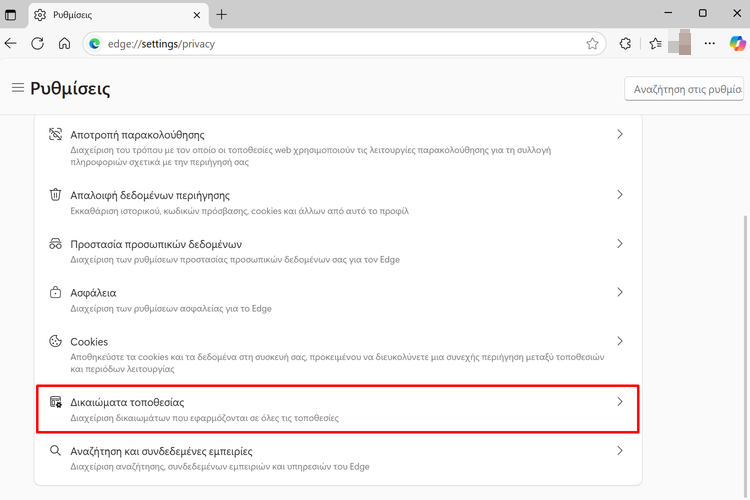
Task: Click the edge://settings/privacy address field
Action: pyautogui.click(x=344, y=44)
